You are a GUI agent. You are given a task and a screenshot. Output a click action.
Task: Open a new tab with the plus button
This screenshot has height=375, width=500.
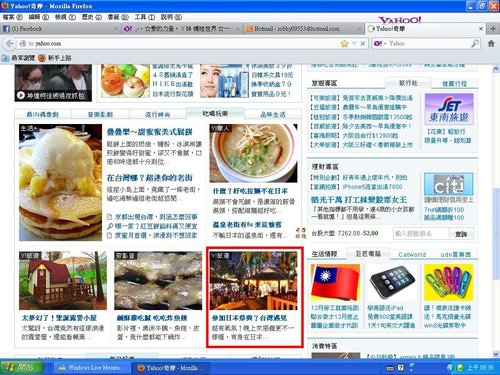493,29
